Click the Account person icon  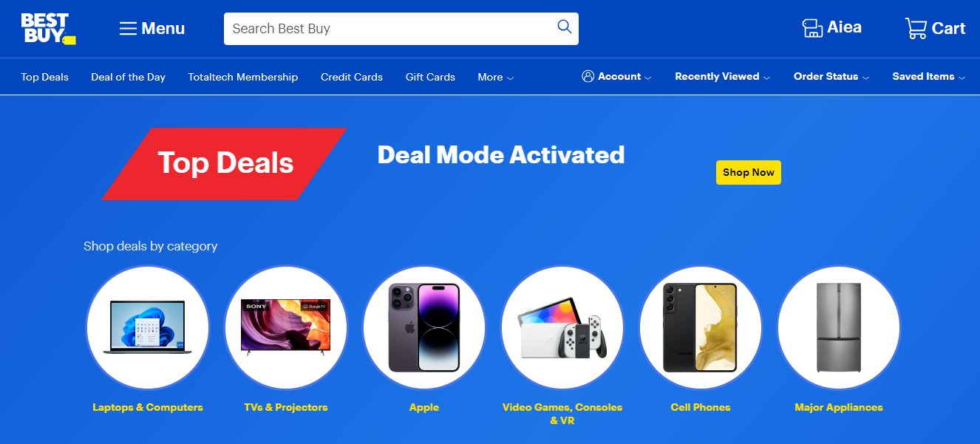pos(588,76)
